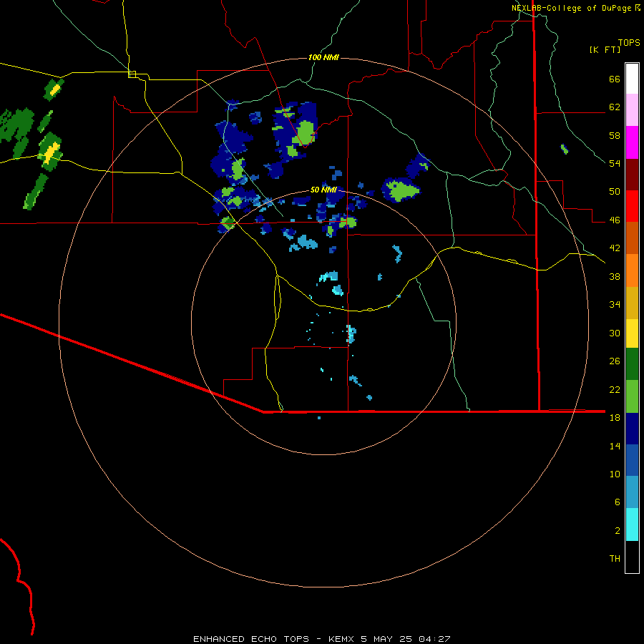Select the dark green legend swatch
The width and height of the screenshot is (644, 644).
coord(632,364)
